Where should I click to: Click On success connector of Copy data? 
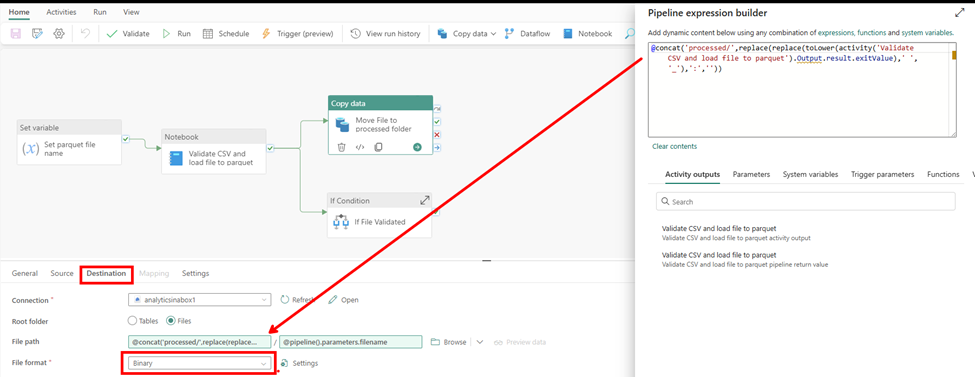point(437,121)
